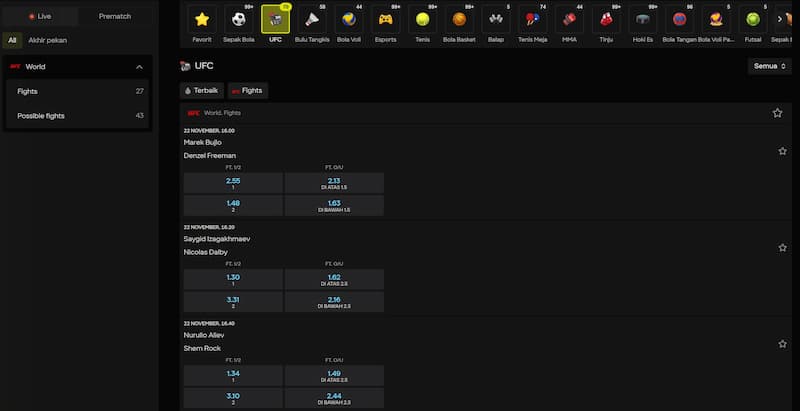Star the Saygid Izagakhmaev vs Nicolas Dalby match
The height and width of the screenshot is (411, 800).
(782, 247)
